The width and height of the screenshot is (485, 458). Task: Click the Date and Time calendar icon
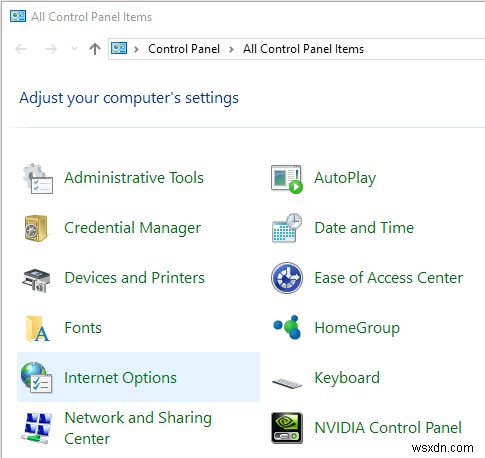click(x=287, y=228)
